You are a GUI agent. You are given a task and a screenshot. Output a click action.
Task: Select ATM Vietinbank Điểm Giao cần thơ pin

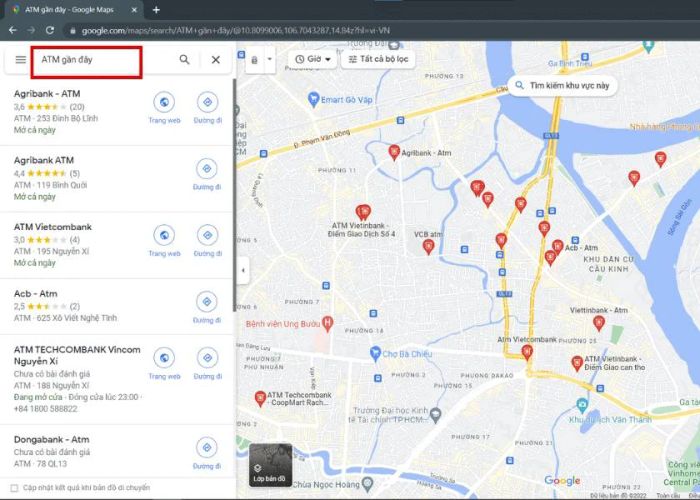coord(577,363)
